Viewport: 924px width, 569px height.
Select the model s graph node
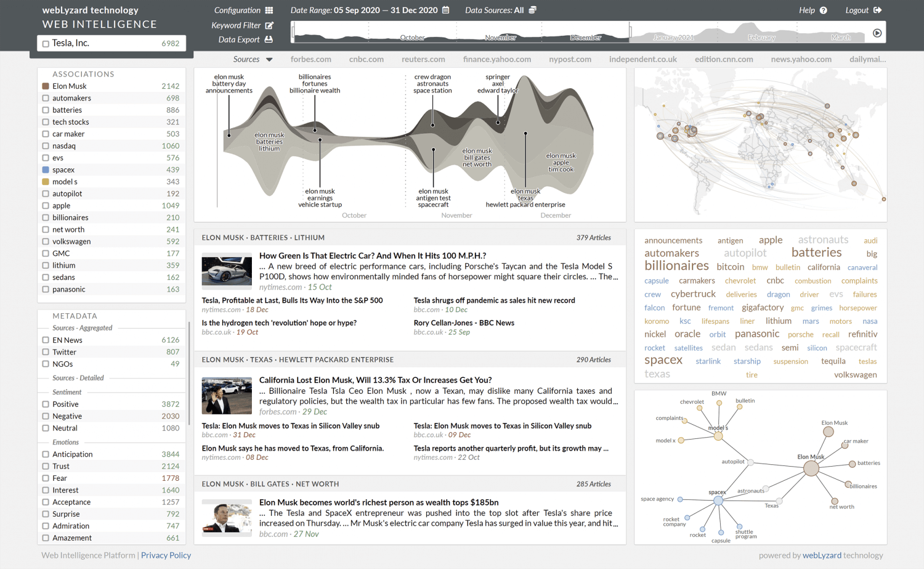tap(718, 436)
